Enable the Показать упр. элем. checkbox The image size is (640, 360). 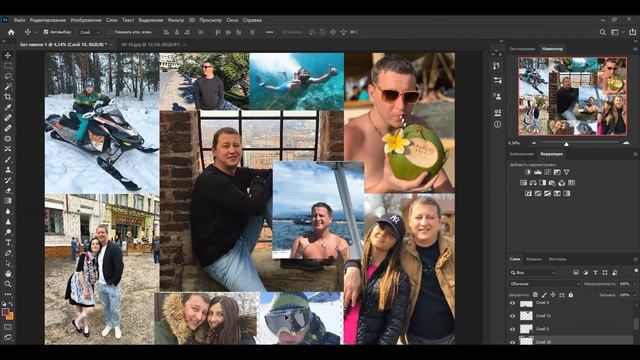tap(110, 32)
